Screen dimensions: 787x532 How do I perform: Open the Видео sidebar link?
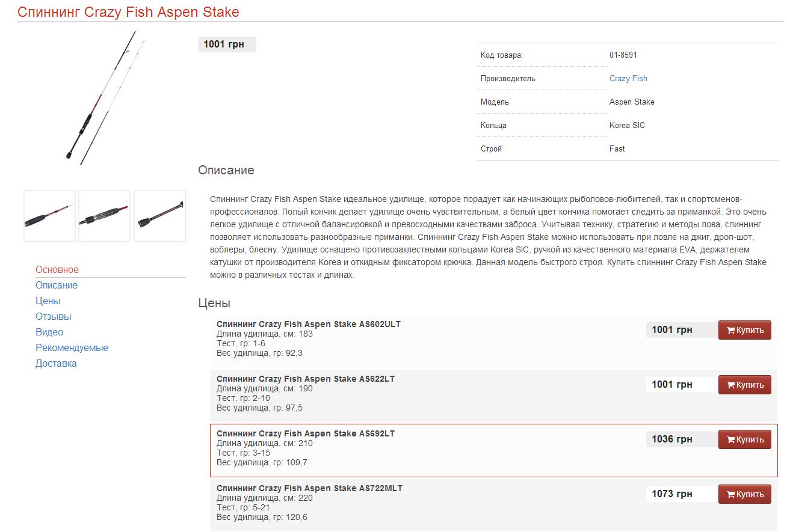tap(49, 332)
